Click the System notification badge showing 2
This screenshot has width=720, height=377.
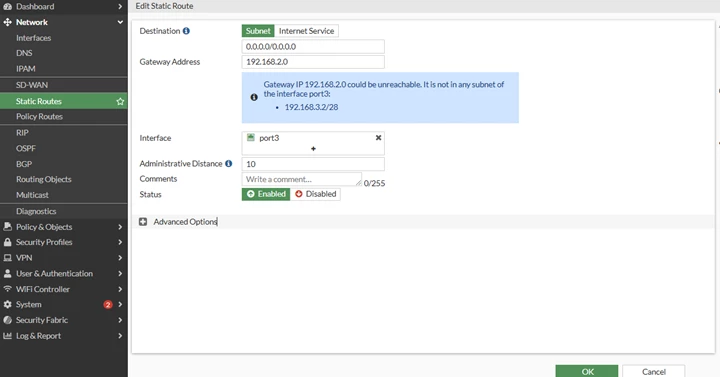click(108, 304)
